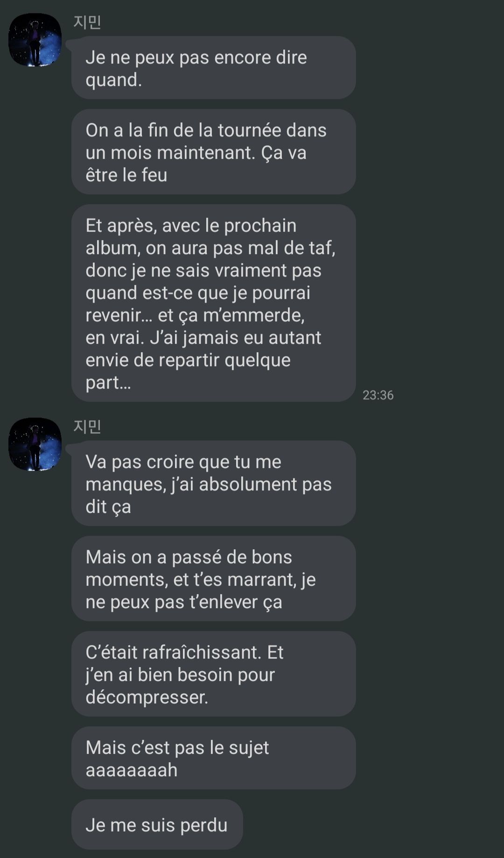Screen dimensions: 504x858
Task: Open the second 지민 profile avatar
Action: point(35,444)
